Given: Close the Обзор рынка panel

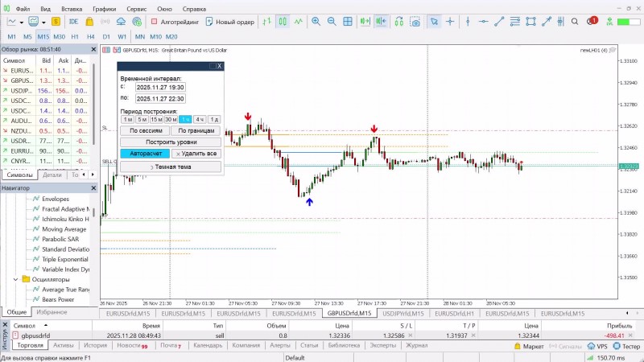Looking at the screenshot, I should tap(93, 49).
